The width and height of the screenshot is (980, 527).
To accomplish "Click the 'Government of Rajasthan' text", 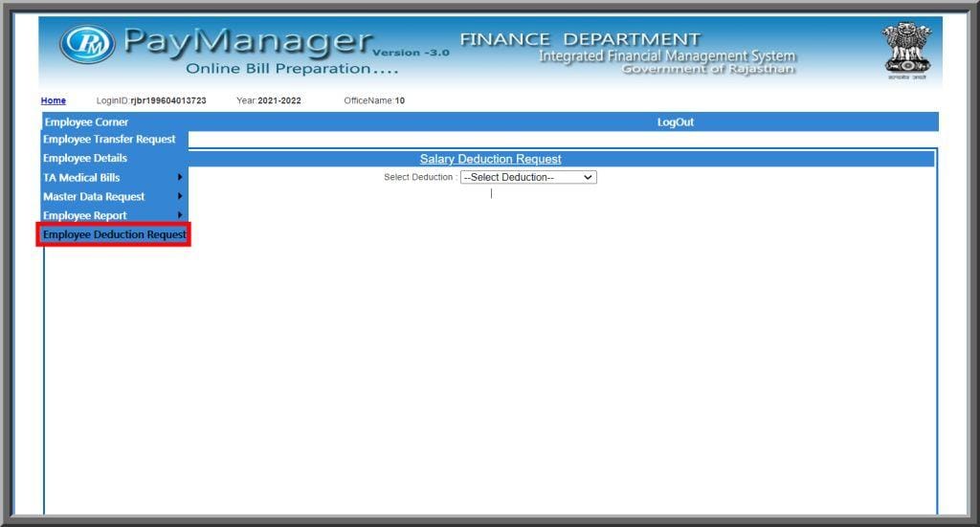I will (x=709, y=69).
